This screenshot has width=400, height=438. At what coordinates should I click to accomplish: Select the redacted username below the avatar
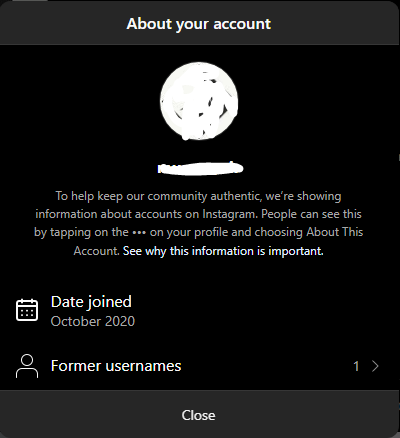(x=200, y=168)
